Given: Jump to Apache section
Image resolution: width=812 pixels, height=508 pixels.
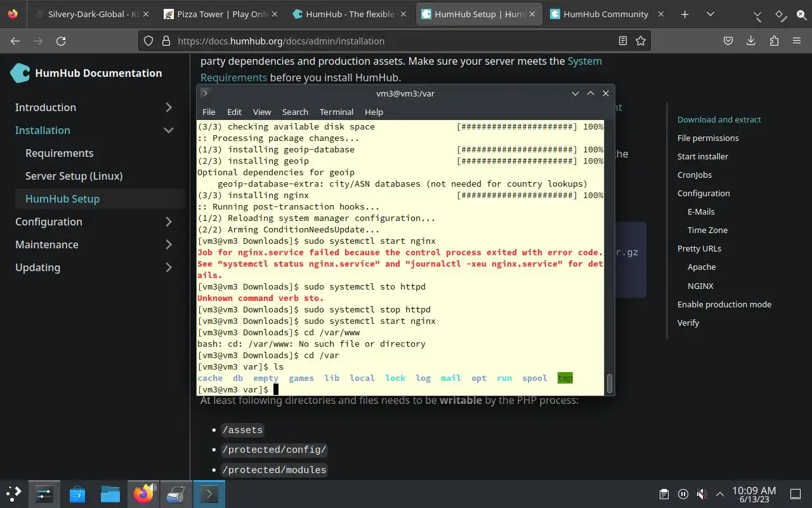Looking at the screenshot, I should [702, 267].
